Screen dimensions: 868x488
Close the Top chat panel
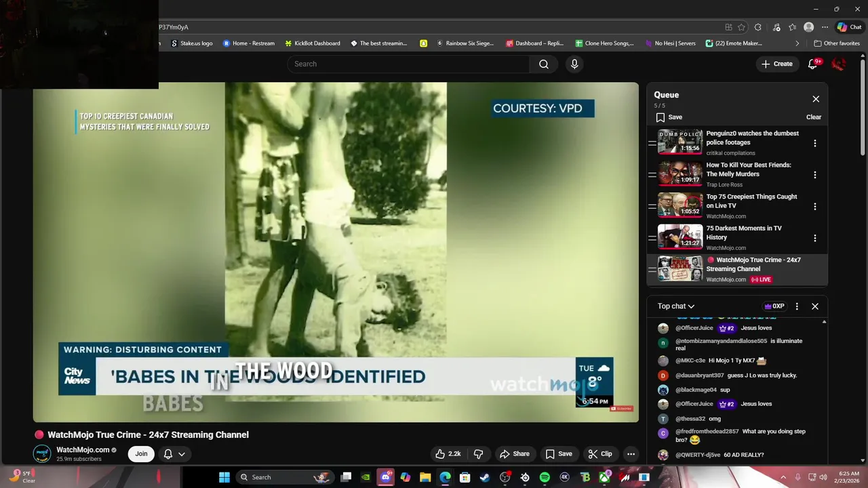[x=815, y=306]
